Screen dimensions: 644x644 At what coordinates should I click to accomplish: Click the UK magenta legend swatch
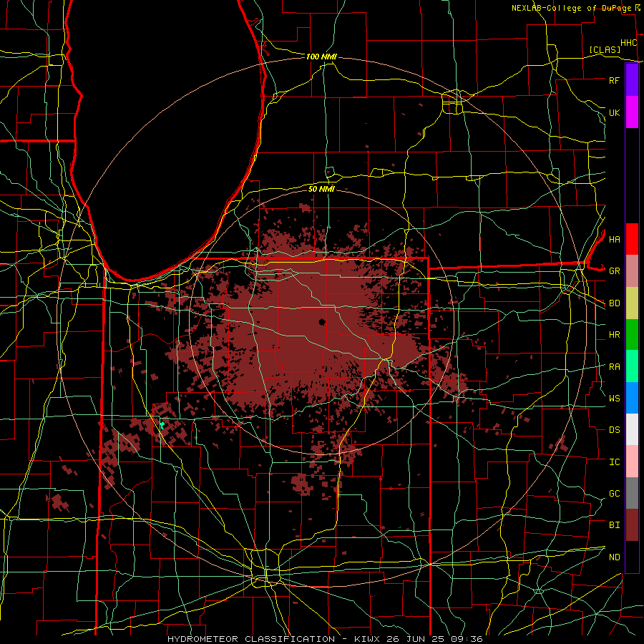click(632, 112)
